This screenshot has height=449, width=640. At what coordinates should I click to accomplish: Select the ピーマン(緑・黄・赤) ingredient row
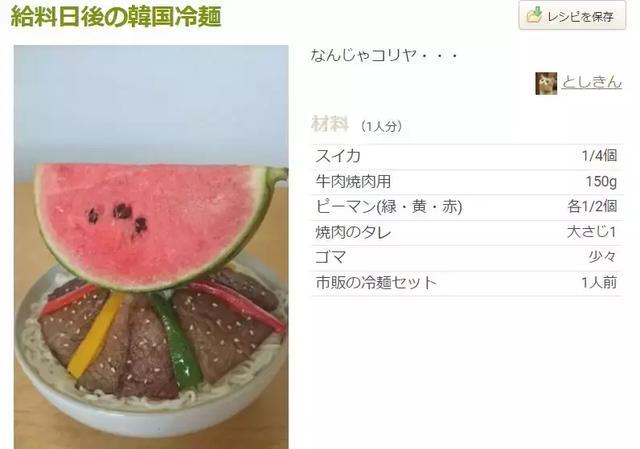point(467,207)
